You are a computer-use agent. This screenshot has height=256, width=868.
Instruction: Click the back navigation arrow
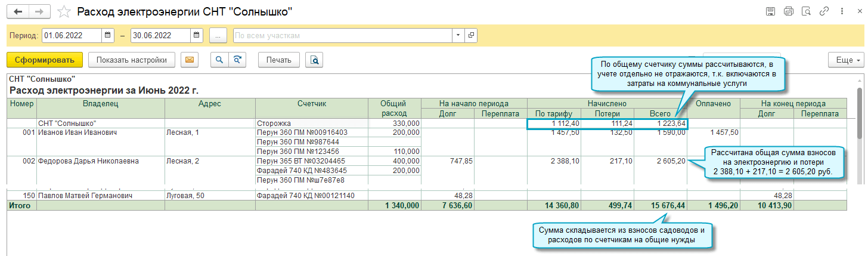point(19,11)
